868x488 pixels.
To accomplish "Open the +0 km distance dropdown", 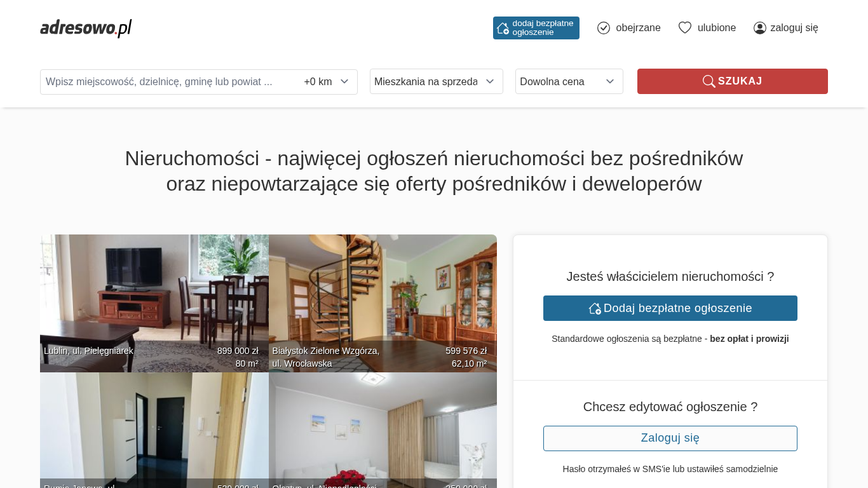I will (327, 82).
